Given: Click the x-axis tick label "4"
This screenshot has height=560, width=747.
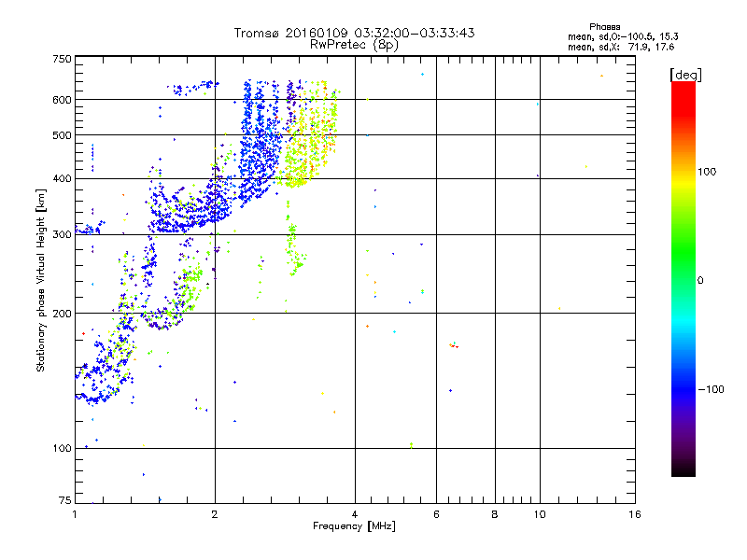Looking at the screenshot, I should [355, 514].
